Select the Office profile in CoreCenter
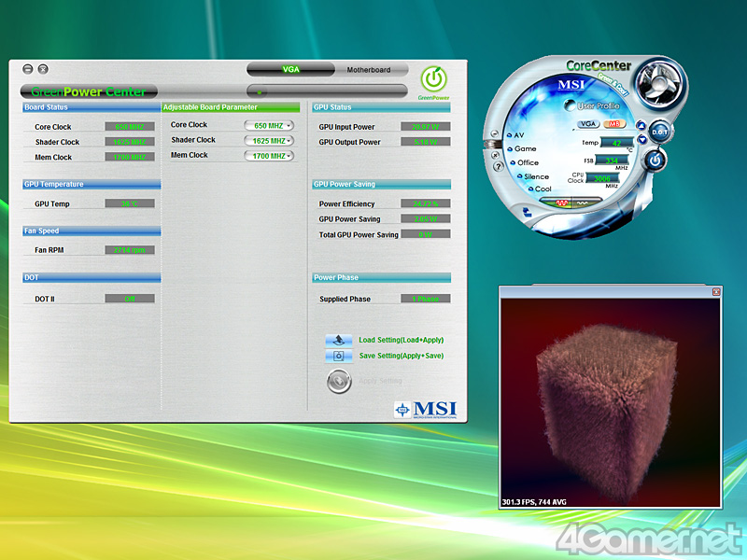Screen dimensions: 747x560 [525, 162]
